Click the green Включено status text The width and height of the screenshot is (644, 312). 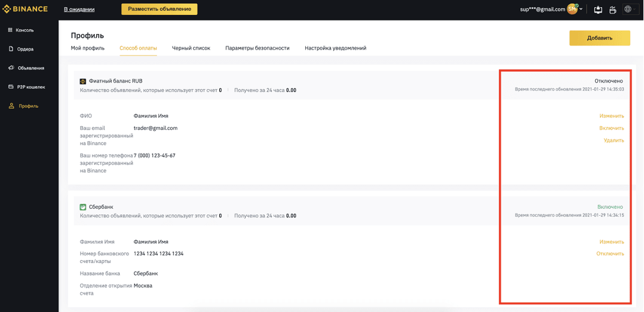[610, 207]
